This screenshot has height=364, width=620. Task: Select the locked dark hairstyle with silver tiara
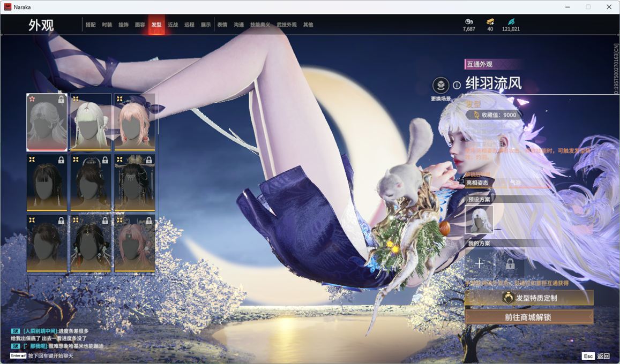coord(91,183)
